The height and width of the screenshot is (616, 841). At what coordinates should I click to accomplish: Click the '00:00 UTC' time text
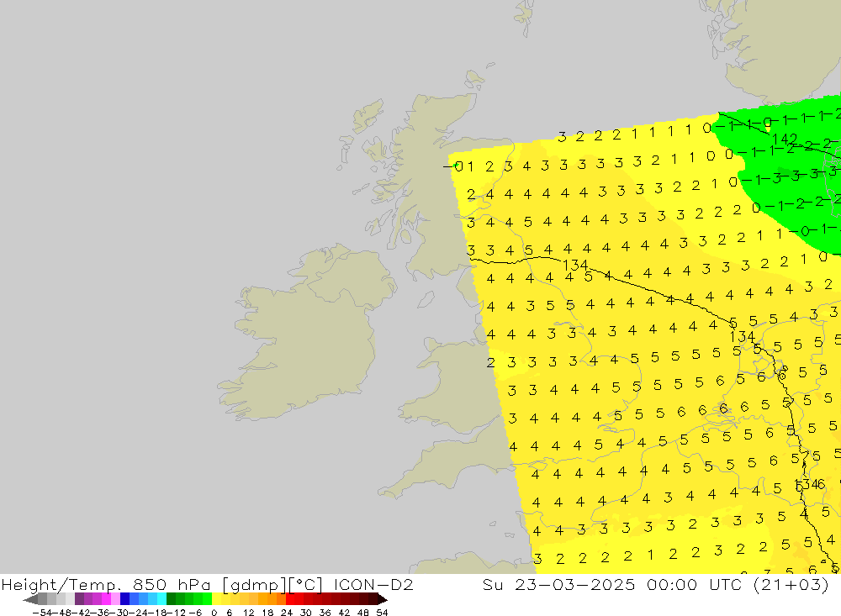pyautogui.click(x=696, y=584)
